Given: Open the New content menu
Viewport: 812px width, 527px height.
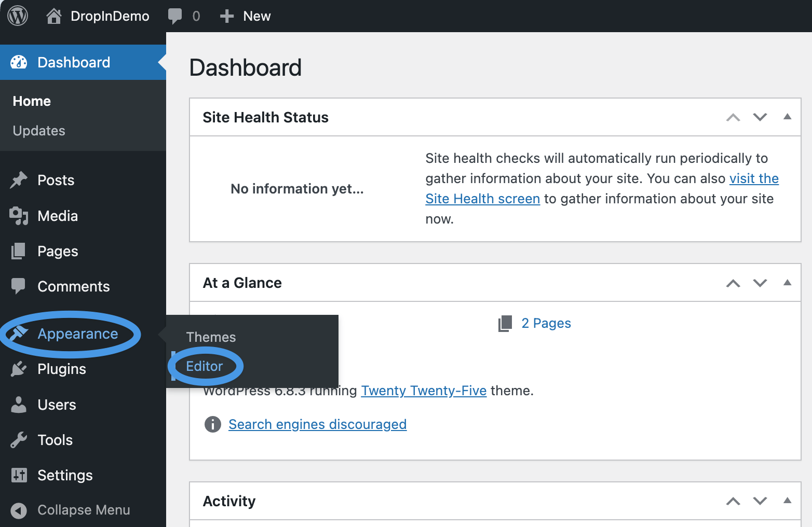Looking at the screenshot, I should pyautogui.click(x=245, y=16).
